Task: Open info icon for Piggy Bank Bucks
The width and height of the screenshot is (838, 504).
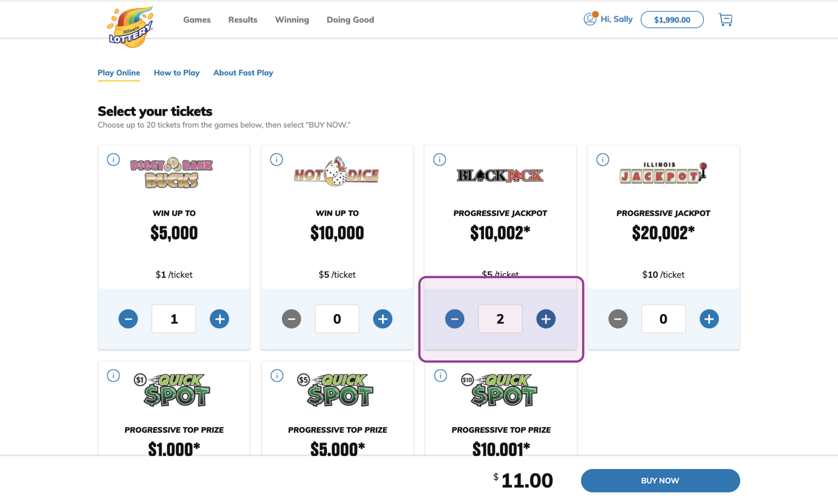Action: pos(113,160)
